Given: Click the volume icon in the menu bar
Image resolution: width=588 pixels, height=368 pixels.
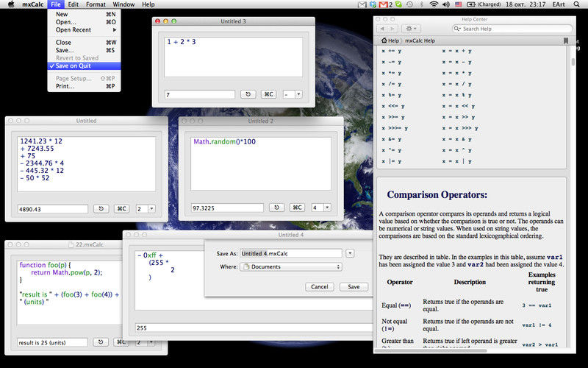Looking at the screenshot, I should [x=446, y=4].
